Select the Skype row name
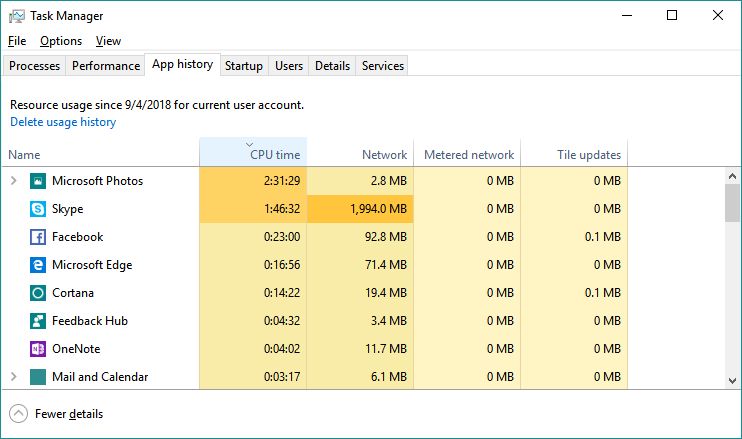The width and height of the screenshot is (742, 439). [x=68, y=209]
